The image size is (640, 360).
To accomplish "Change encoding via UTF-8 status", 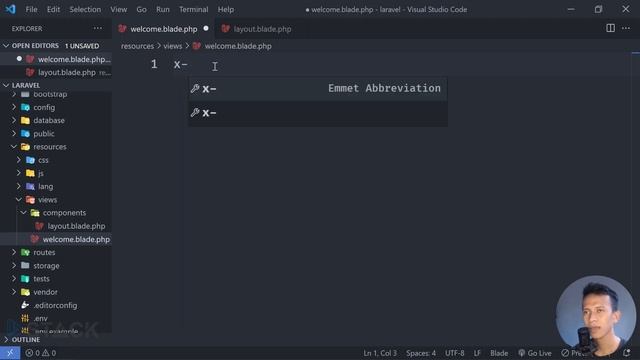I will [x=454, y=353].
